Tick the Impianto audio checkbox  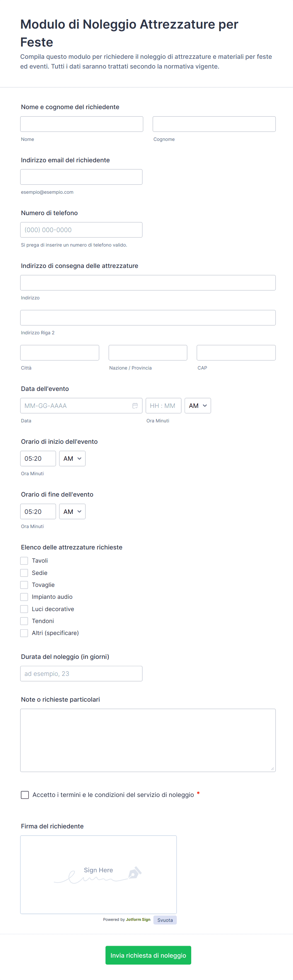pyautogui.click(x=24, y=597)
